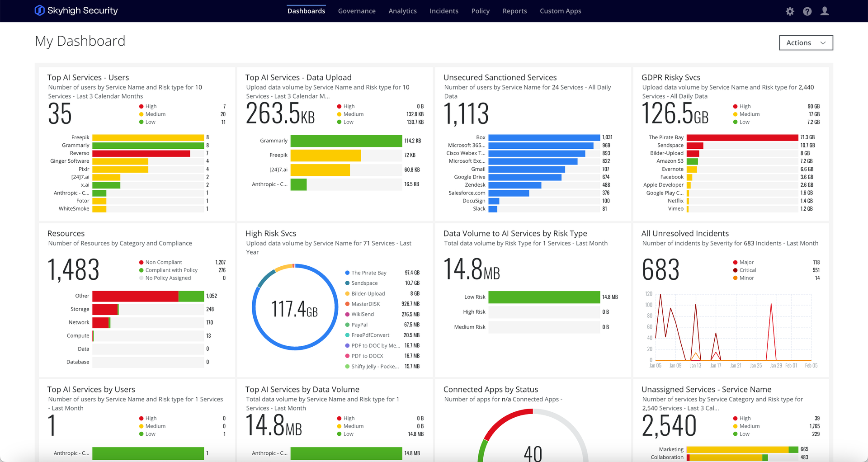Select the Critical legend dot in Unresolved Incidents
Image resolution: width=868 pixels, height=462 pixels.
736,270
